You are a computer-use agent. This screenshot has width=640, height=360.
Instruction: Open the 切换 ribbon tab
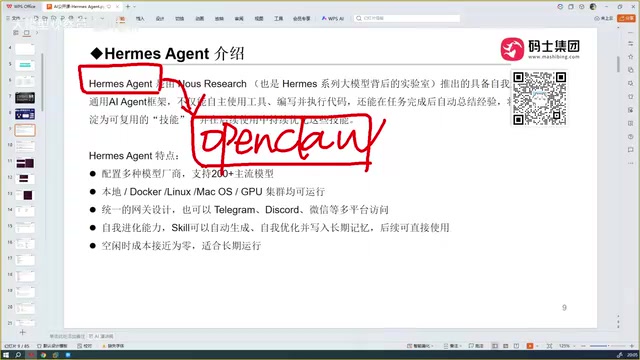point(180,19)
